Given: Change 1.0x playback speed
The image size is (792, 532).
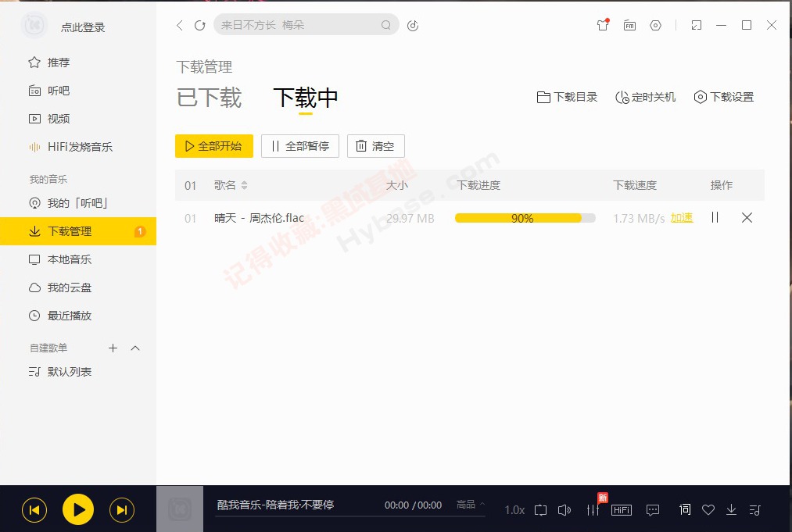Looking at the screenshot, I should click(514, 510).
